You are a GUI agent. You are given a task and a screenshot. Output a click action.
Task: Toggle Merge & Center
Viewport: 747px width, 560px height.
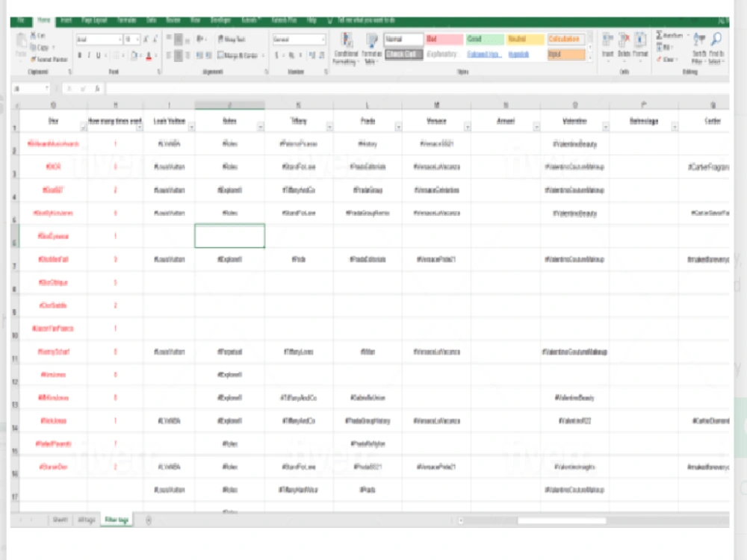coord(238,55)
